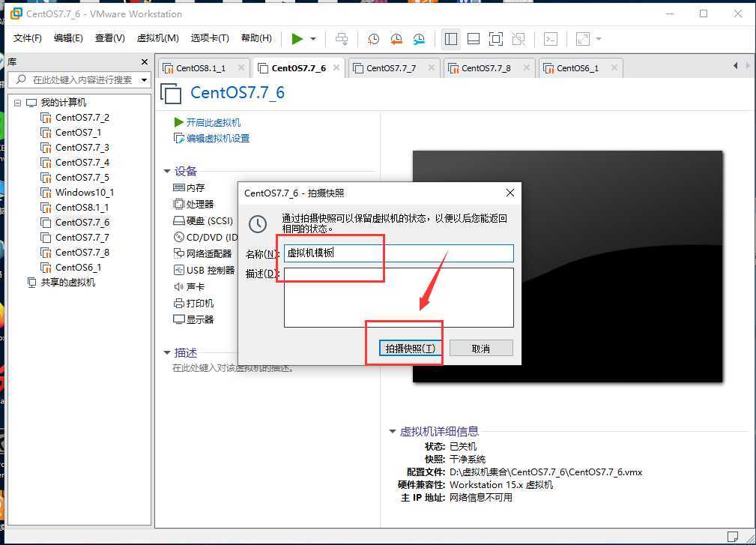Click the 取消 button in snapshot dialog
This screenshot has height=545, width=756.
481,349
